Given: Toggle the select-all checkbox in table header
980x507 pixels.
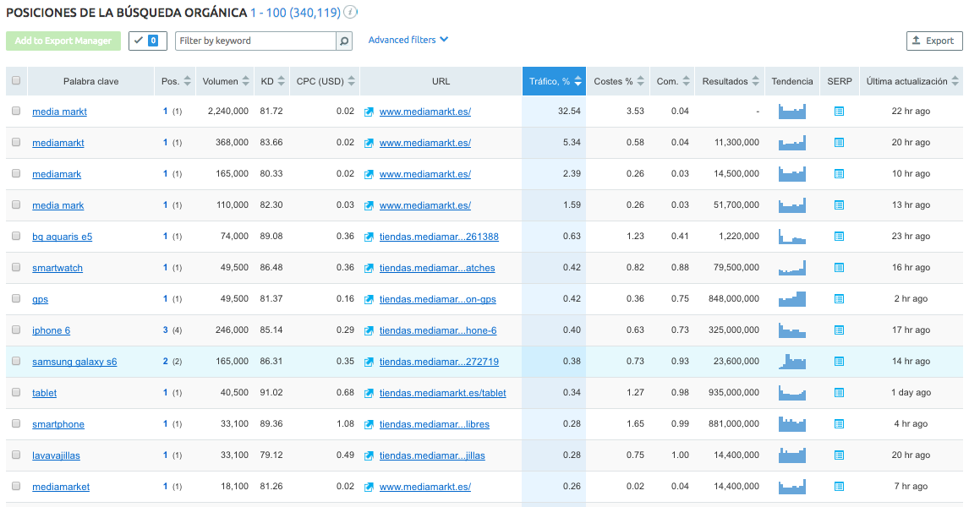Looking at the screenshot, I should [16, 80].
